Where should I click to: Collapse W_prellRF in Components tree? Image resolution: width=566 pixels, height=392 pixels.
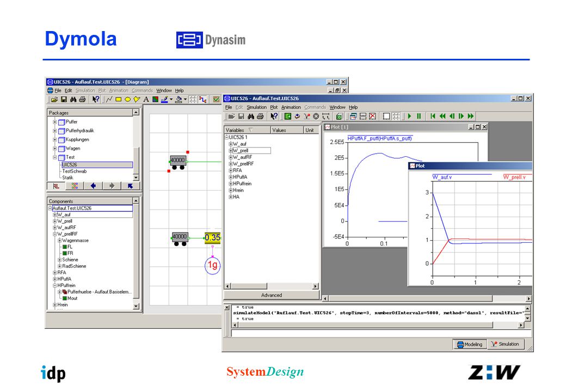pos(55,234)
